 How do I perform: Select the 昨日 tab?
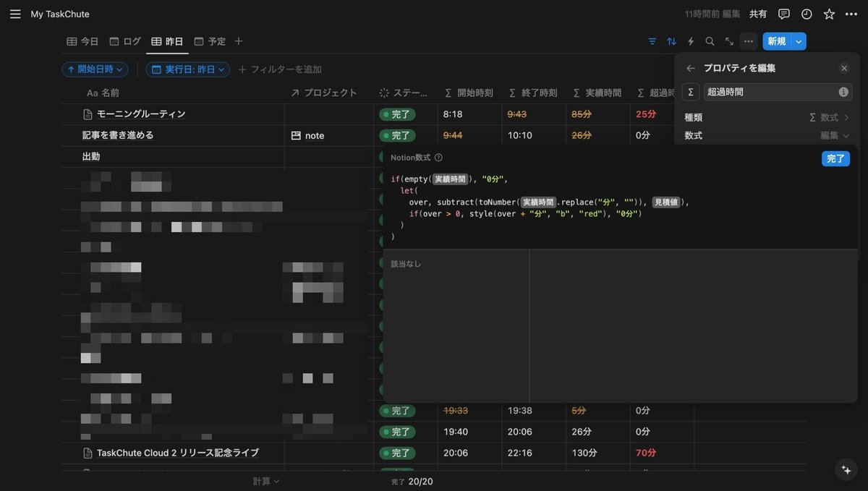click(x=168, y=41)
